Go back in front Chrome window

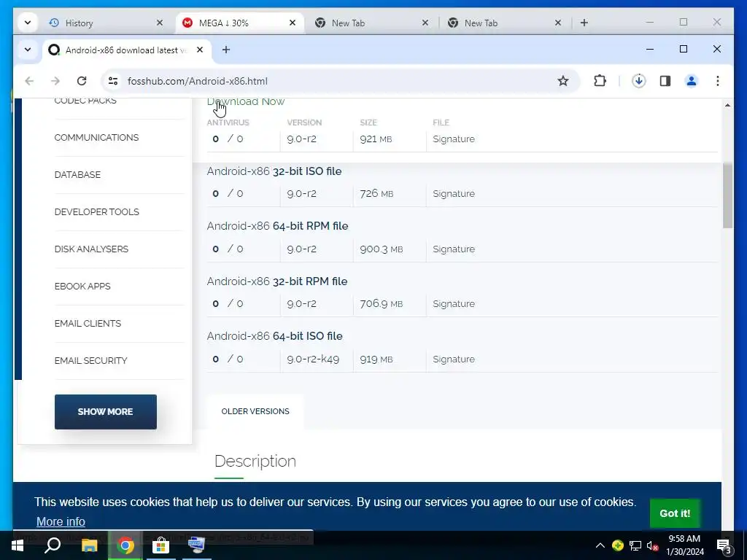click(29, 81)
